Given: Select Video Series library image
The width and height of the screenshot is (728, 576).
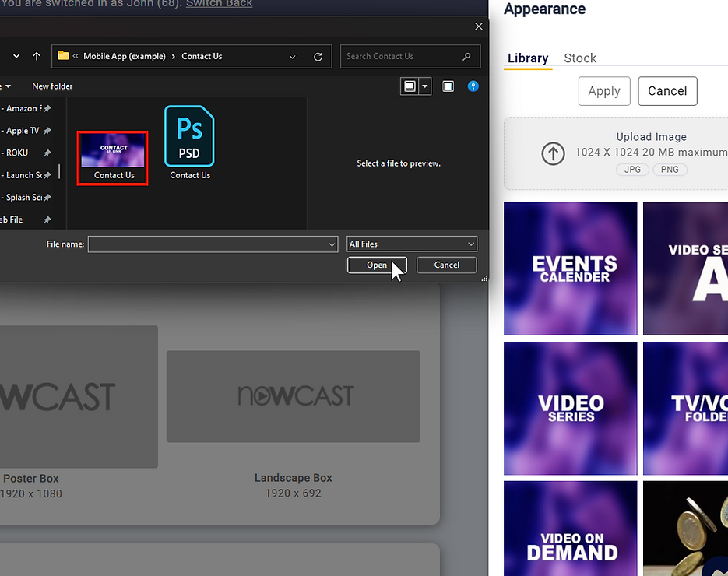Looking at the screenshot, I should pos(571,408).
